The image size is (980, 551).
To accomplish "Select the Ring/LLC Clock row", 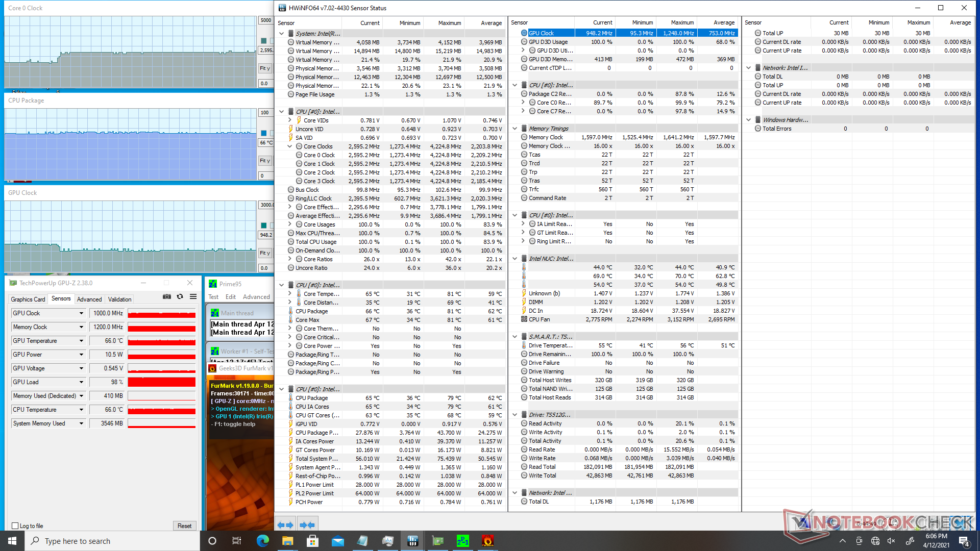I will 391,198.
